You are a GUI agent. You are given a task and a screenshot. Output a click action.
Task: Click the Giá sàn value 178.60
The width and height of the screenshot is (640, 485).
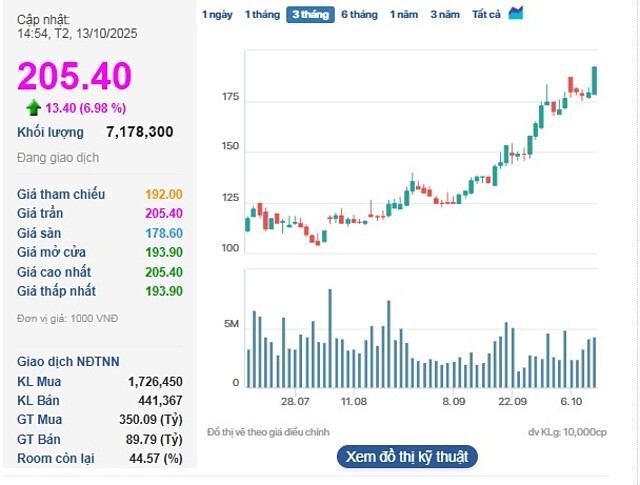(164, 232)
